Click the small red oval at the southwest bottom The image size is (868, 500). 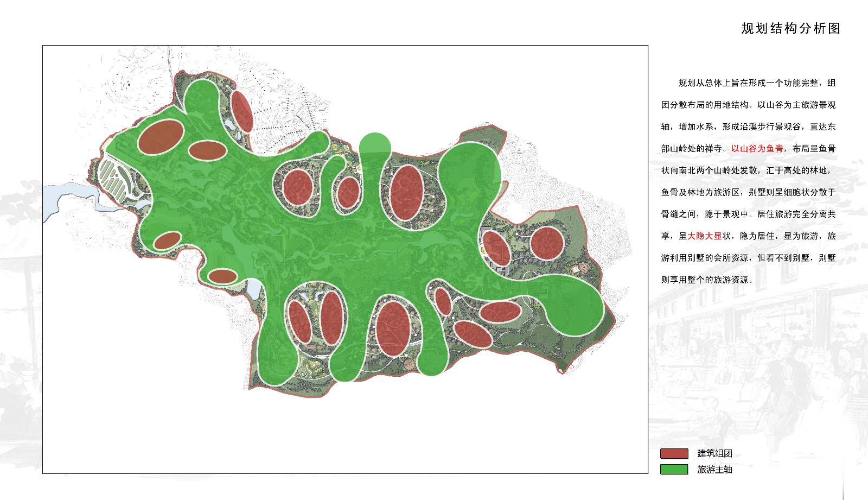[222, 276]
